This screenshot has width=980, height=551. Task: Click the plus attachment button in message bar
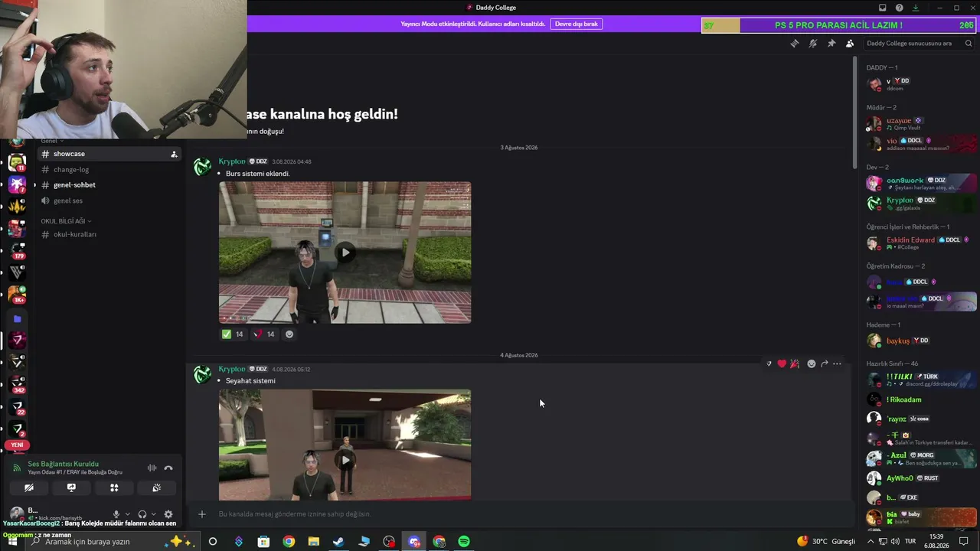point(202,514)
